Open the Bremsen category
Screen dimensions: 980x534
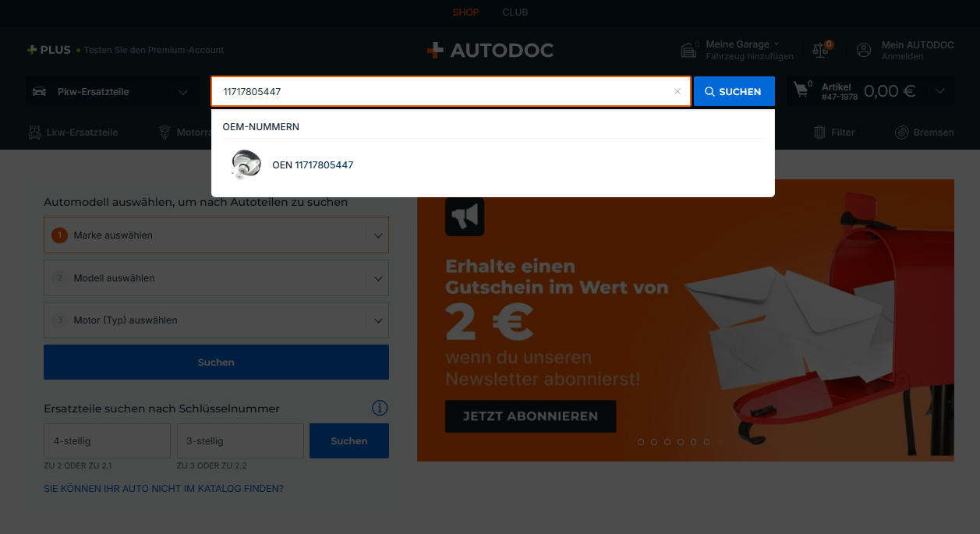click(925, 133)
